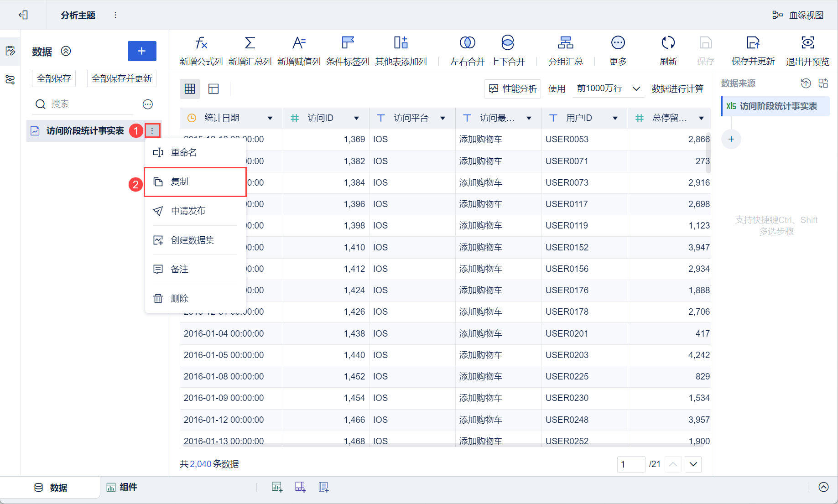838x504 pixels.
Task: Click the back/exit icon at top left
Action: (x=23, y=15)
